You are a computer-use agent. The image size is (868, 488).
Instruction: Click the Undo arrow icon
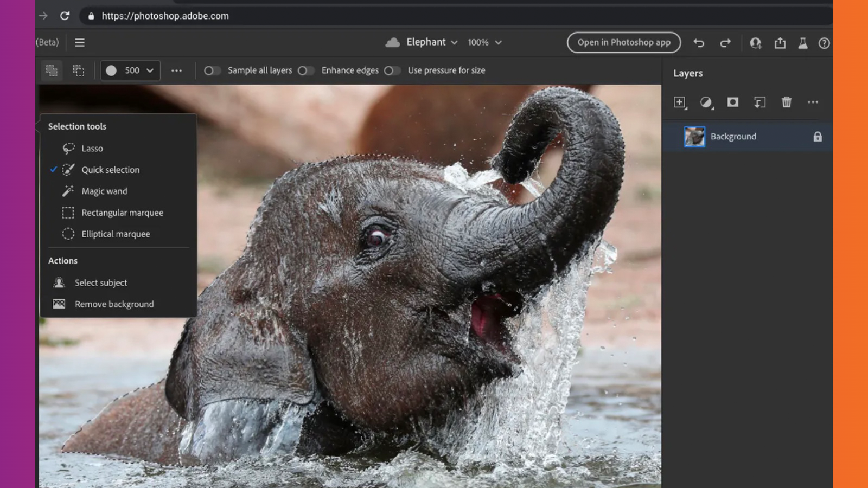point(699,42)
